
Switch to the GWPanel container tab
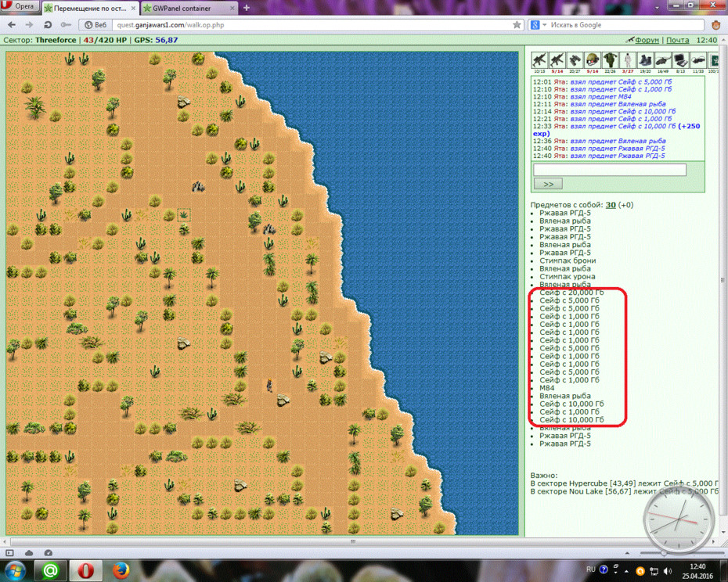(189, 9)
